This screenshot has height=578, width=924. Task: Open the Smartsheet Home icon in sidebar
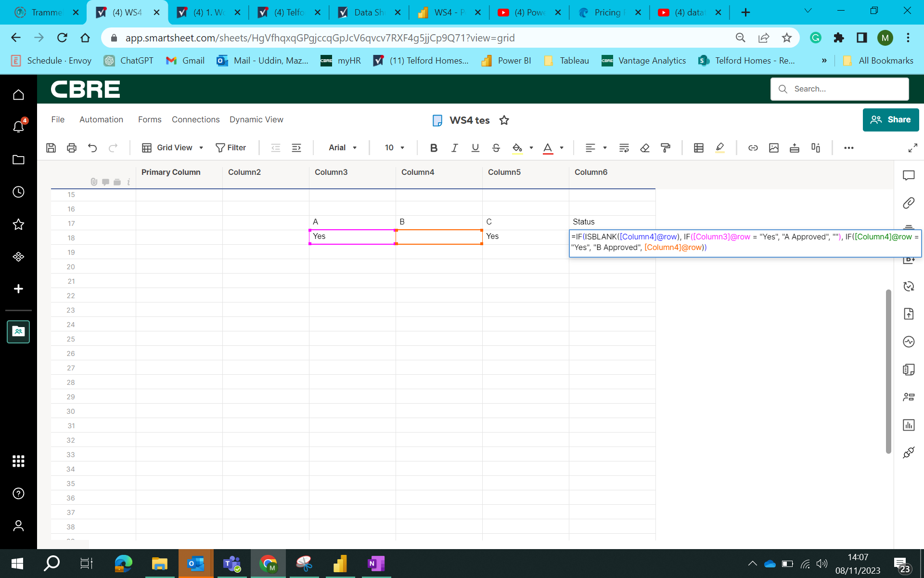(18, 95)
